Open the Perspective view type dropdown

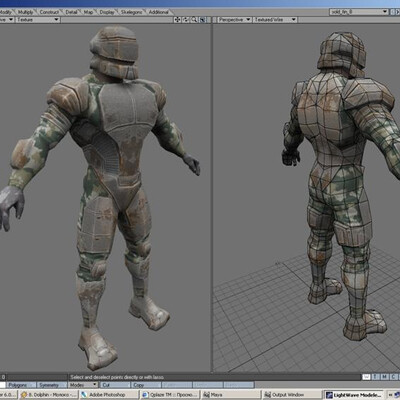234,20
